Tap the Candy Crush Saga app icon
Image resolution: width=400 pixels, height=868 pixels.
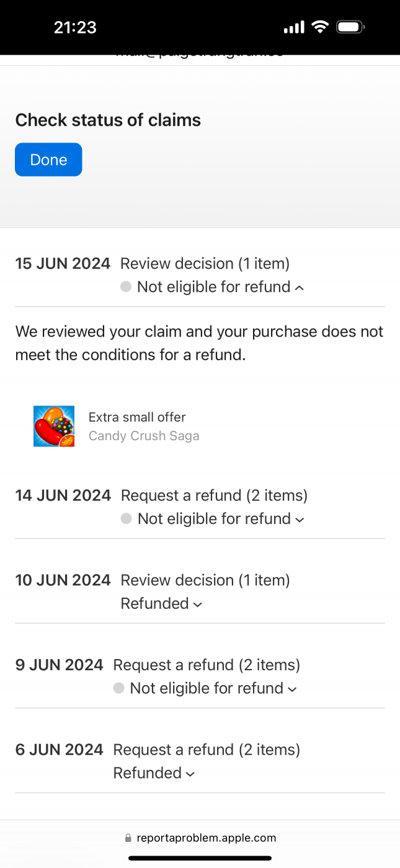coord(53,426)
